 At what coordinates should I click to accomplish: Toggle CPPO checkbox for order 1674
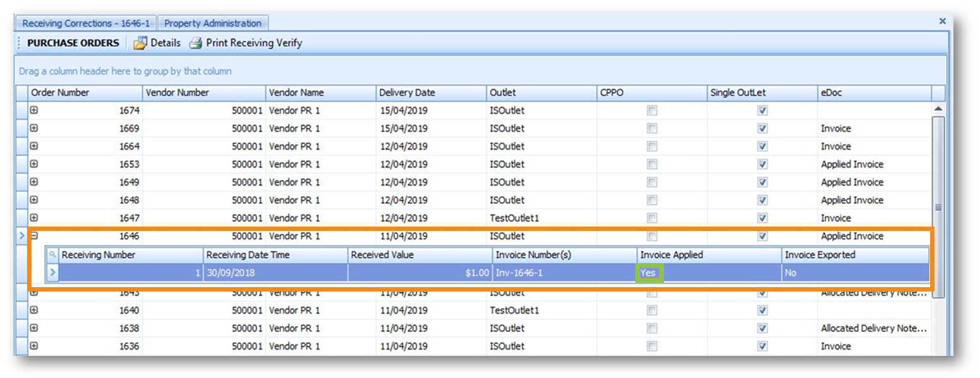pos(652,110)
